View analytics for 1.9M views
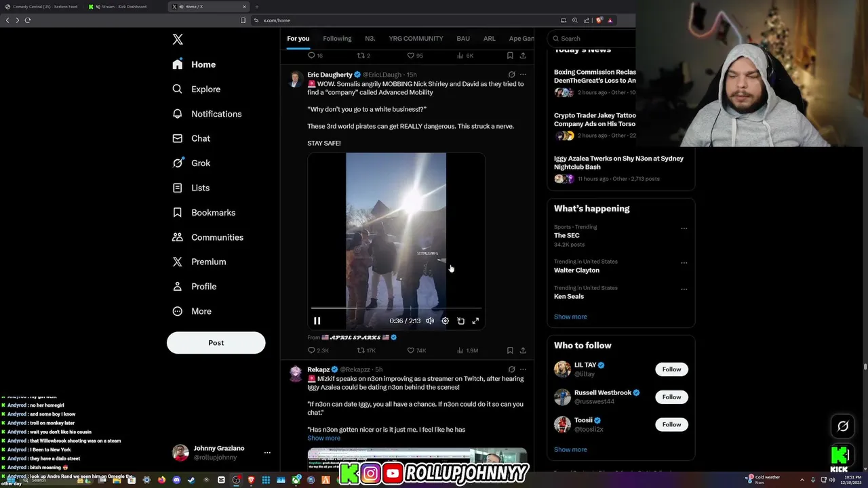This screenshot has height=488, width=868. (467, 350)
